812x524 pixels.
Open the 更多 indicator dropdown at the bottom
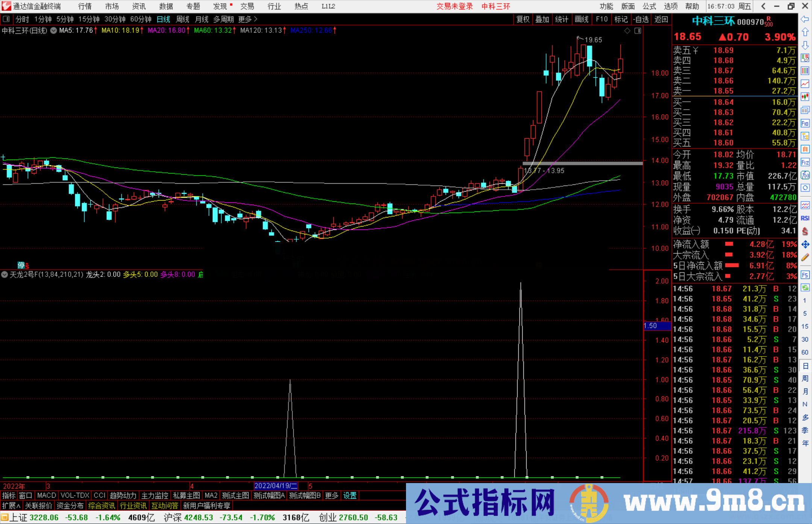(331, 495)
